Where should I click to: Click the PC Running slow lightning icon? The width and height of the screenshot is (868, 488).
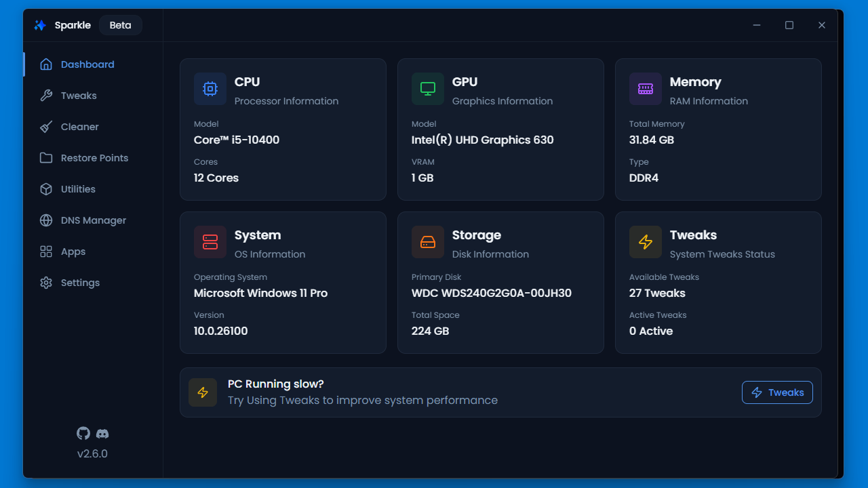coord(203,392)
